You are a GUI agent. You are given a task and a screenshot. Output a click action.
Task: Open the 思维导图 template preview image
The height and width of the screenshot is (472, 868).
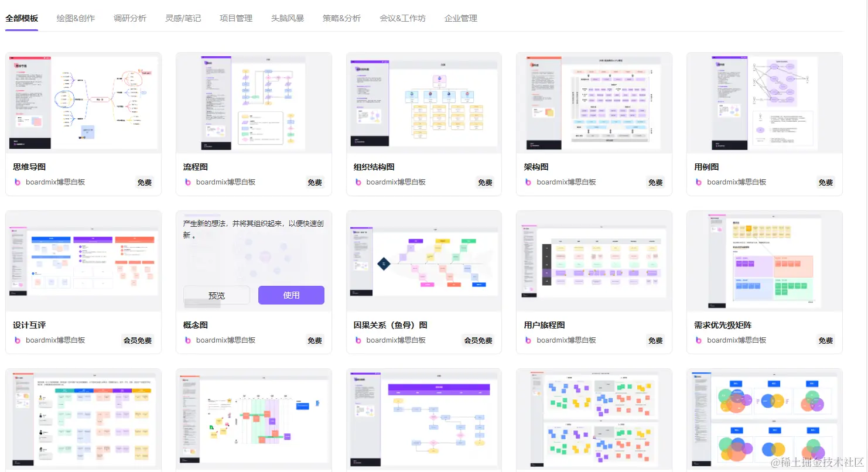(x=83, y=102)
